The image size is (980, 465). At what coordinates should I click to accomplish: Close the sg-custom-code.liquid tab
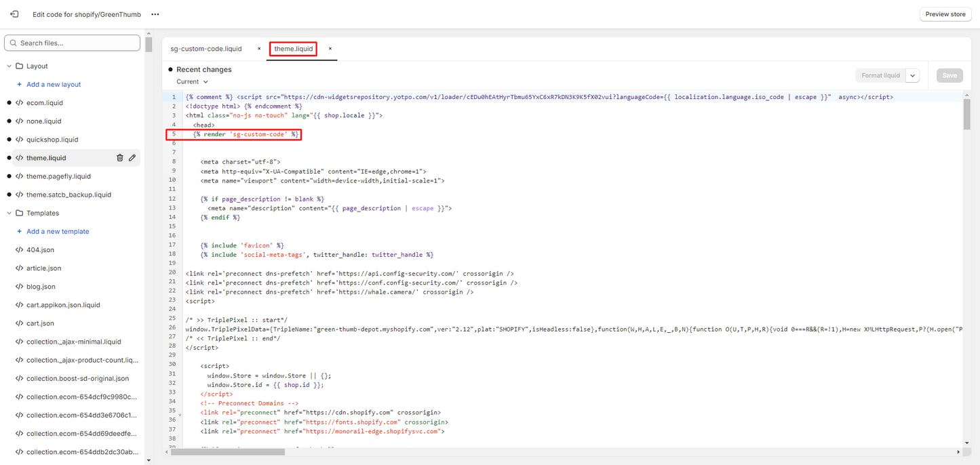pos(259,49)
